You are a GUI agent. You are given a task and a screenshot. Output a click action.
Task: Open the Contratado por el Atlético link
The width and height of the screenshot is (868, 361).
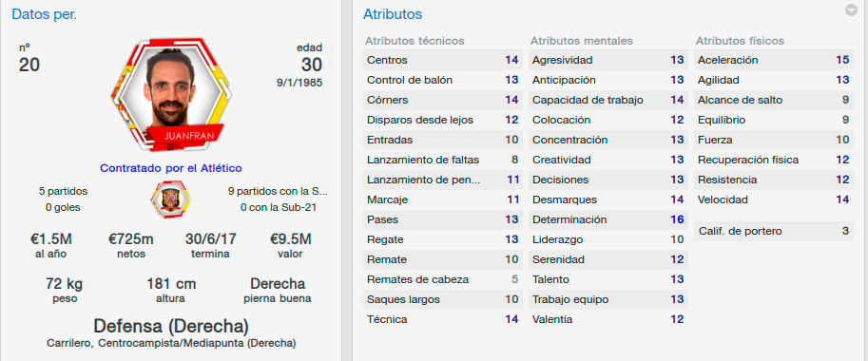click(x=171, y=168)
